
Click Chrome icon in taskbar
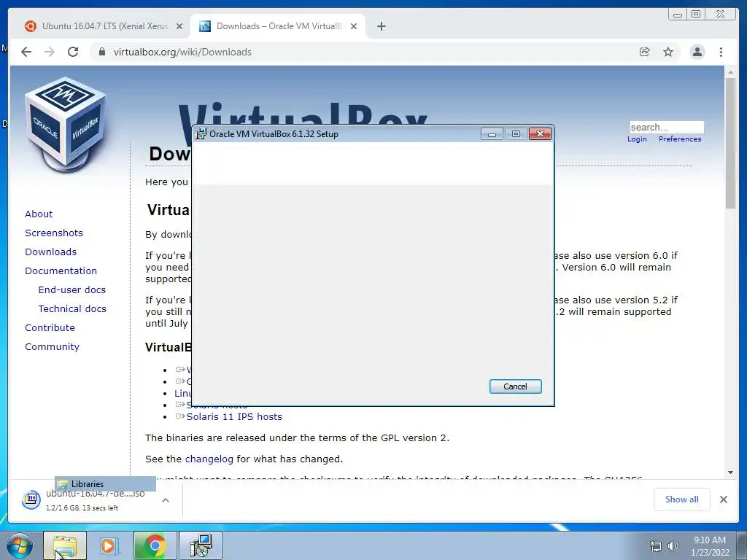[x=155, y=545]
